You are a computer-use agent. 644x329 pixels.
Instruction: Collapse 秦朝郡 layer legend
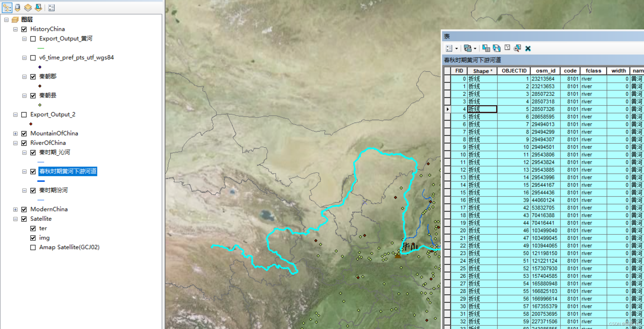coord(24,77)
